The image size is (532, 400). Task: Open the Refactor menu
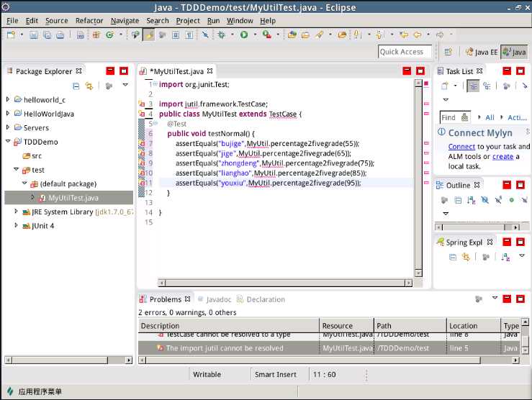point(89,21)
